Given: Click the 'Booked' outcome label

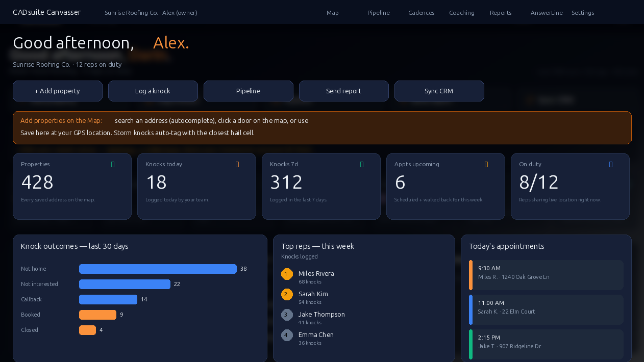Looking at the screenshot, I should [x=31, y=315].
